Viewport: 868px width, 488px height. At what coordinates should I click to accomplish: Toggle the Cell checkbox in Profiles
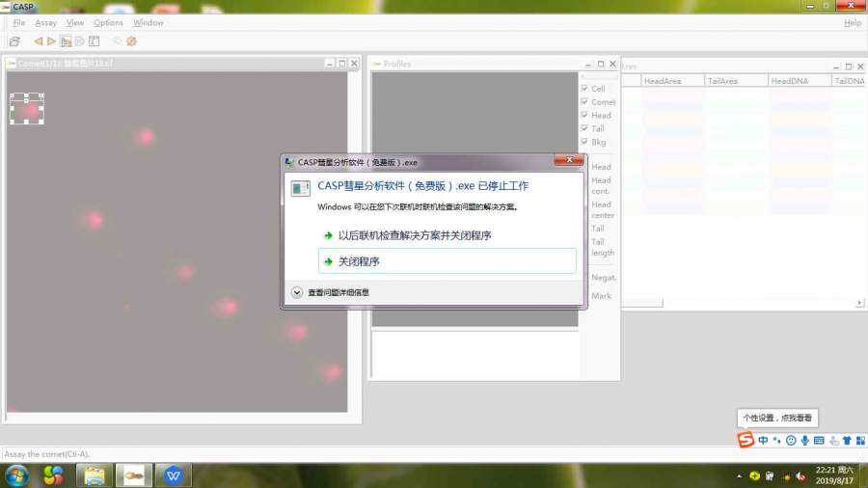pyautogui.click(x=584, y=88)
